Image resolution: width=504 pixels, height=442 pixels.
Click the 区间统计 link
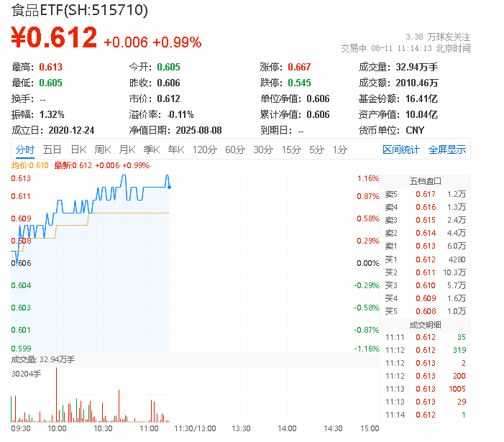[400, 149]
